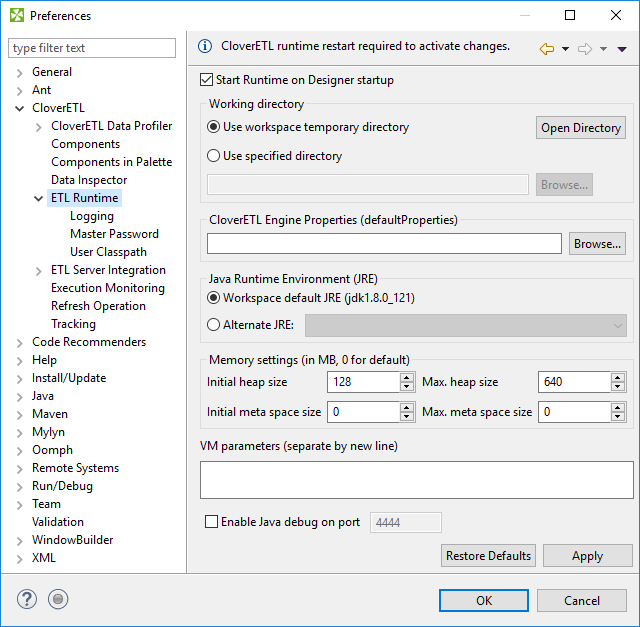Click Restore Defaults button
This screenshot has width=640, height=627.
(488, 556)
